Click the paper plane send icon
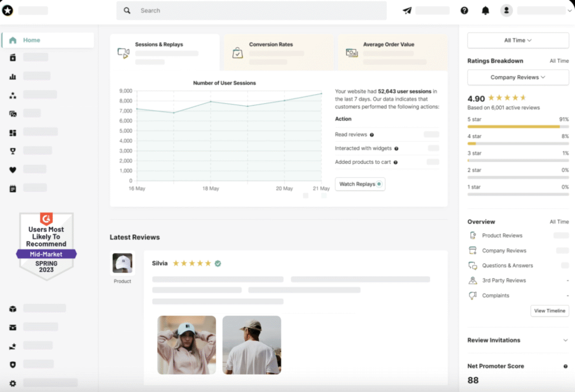 pos(407,10)
